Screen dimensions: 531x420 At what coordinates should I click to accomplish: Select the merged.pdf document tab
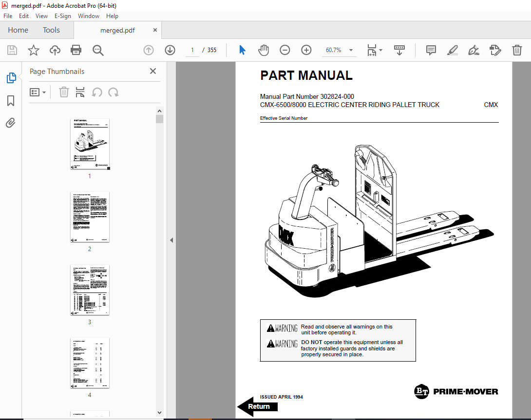[117, 30]
